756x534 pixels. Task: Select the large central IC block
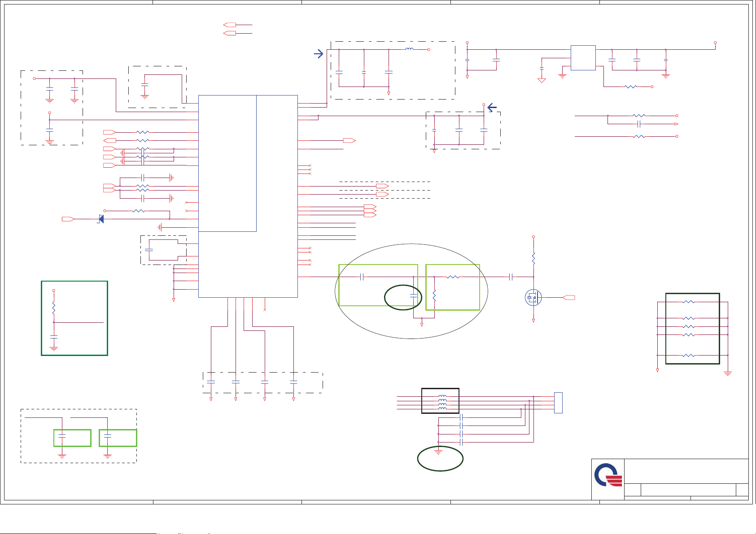248,196
